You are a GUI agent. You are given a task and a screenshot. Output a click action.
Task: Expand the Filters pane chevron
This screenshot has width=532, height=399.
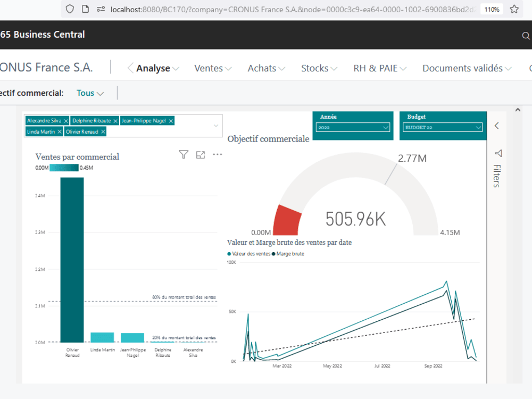coord(497,126)
